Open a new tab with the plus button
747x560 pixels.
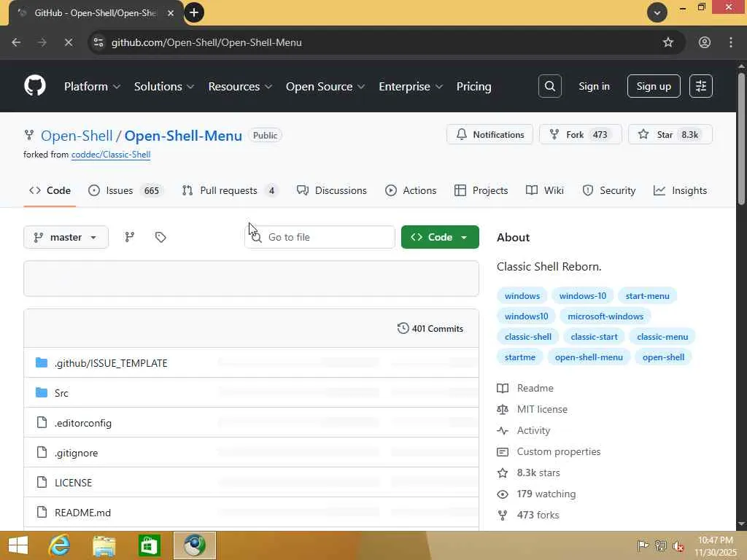click(194, 13)
